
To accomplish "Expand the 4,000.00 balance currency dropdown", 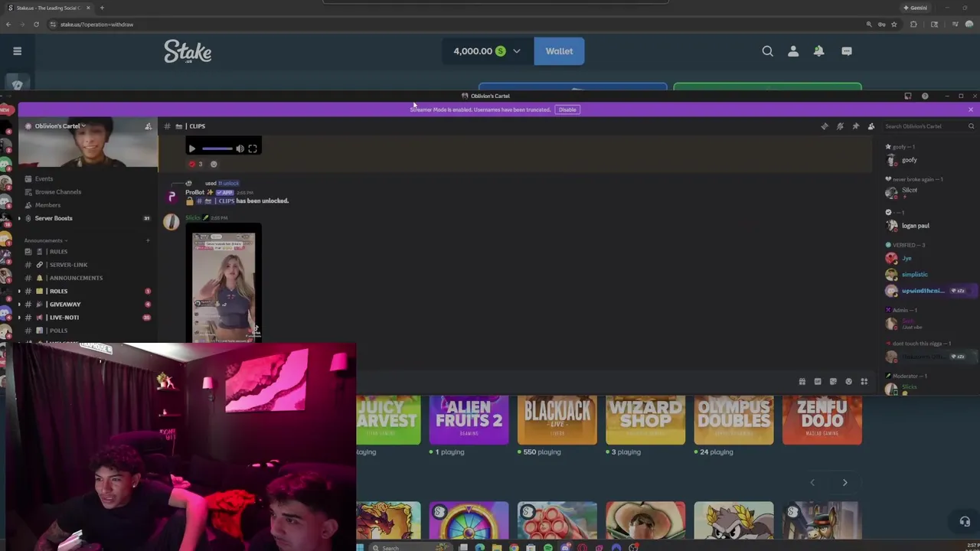I will [x=517, y=51].
